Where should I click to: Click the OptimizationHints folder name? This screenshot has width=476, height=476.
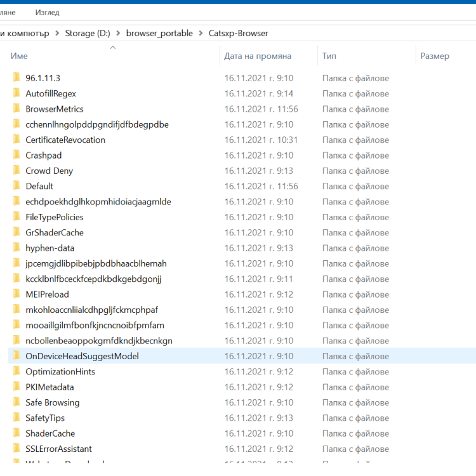[x=60, y=371]
